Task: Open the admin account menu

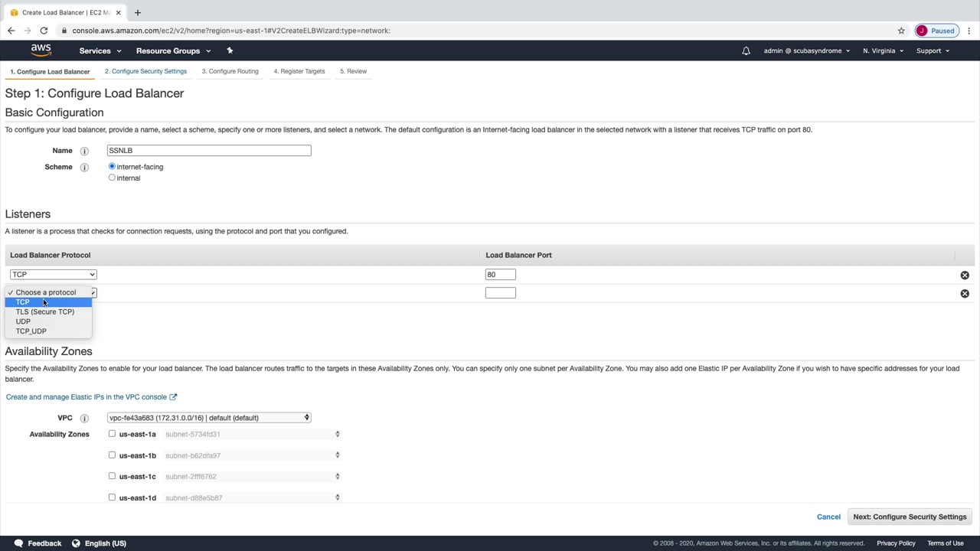Action: (807, 51)
